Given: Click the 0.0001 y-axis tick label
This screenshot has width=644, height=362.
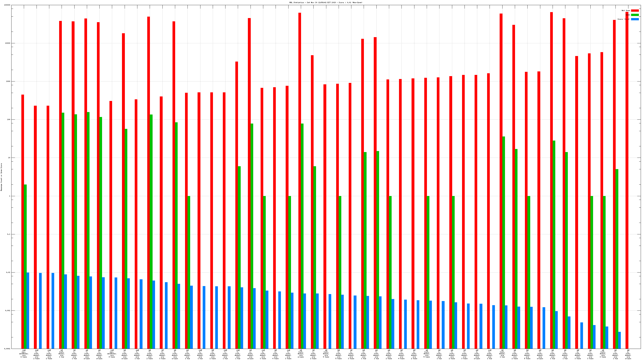Looking at the screenshot, I should point(7,349).
